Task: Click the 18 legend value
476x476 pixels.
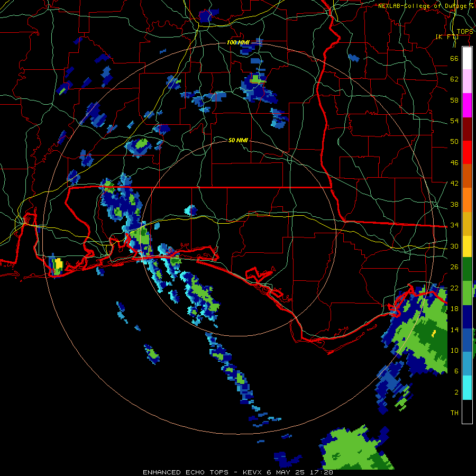Action: [x=454, y=309]
